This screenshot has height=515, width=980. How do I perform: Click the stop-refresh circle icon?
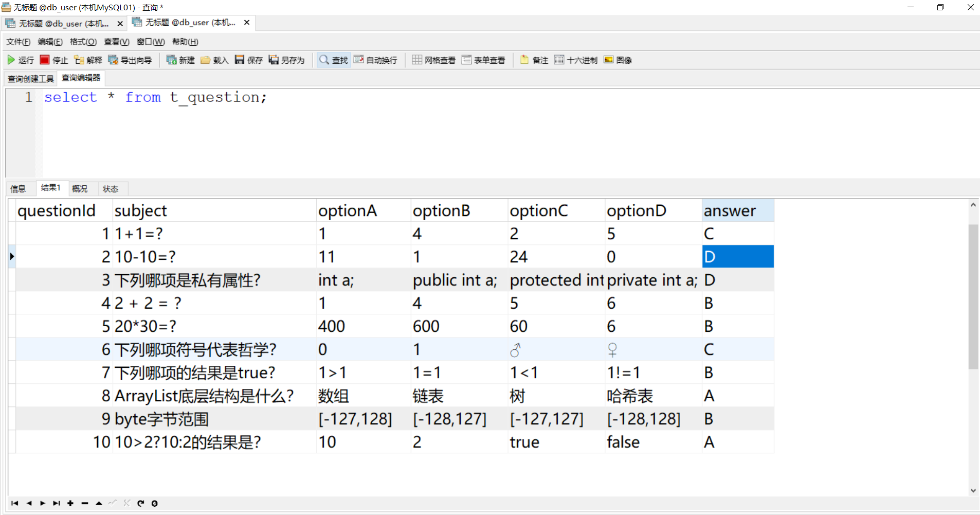coord(154,503)
